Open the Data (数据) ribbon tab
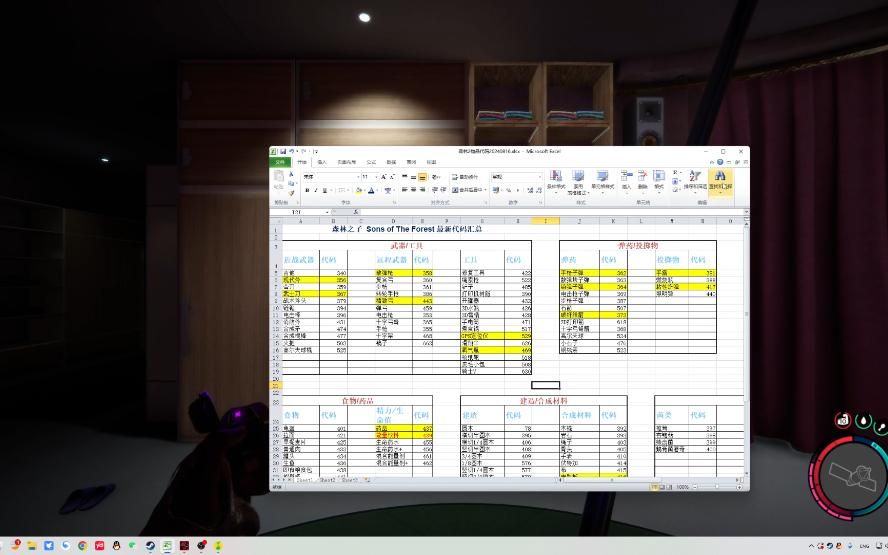Viewport: 888px width, 555px height. point(391,162)
